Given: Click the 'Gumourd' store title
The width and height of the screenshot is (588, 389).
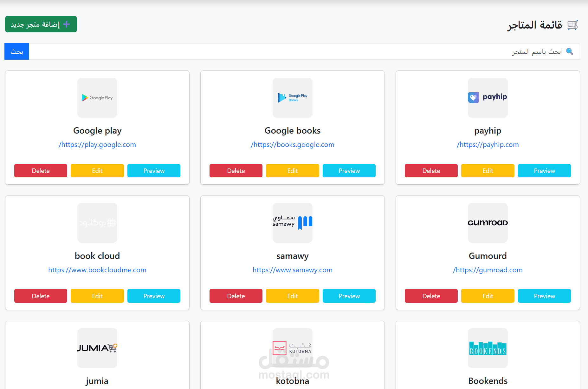Looking at the screenshot, I should click(x=488, y=256).
